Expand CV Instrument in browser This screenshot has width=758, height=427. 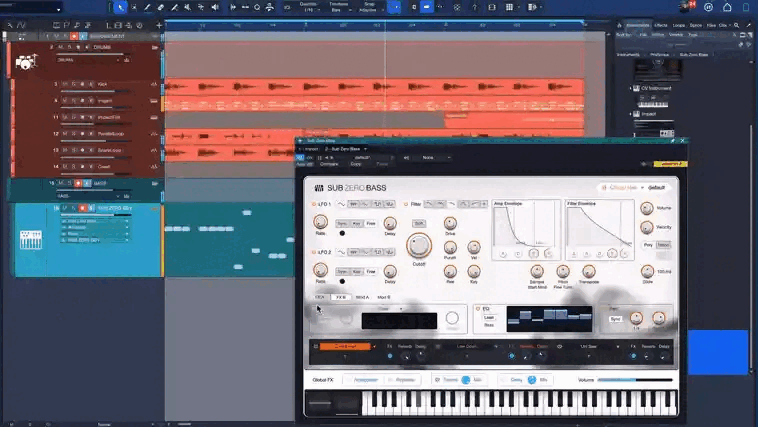coord(630,88)
